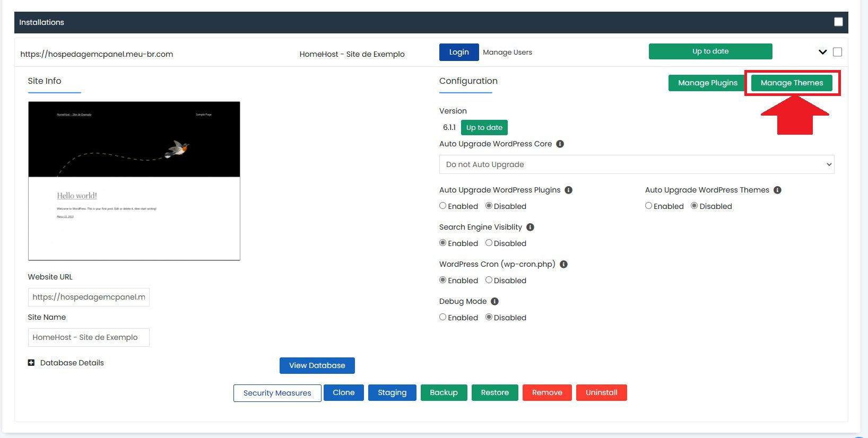Open Manage Themes
The height and width of the screenshot is (438, 868).
click(x=792, y=83)
